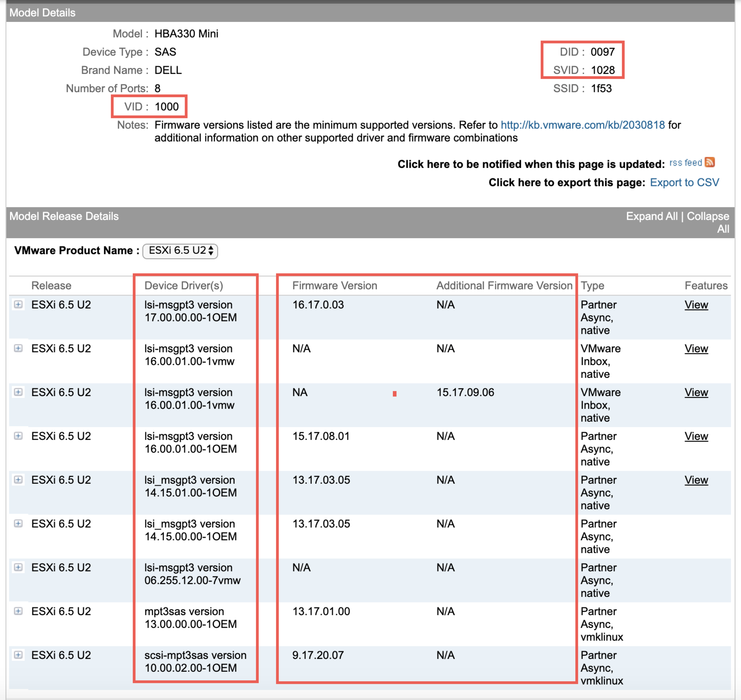Select driver text scsi-mpt3sas version 10.00.02.00-1OEM

click(x=196, y=662)
